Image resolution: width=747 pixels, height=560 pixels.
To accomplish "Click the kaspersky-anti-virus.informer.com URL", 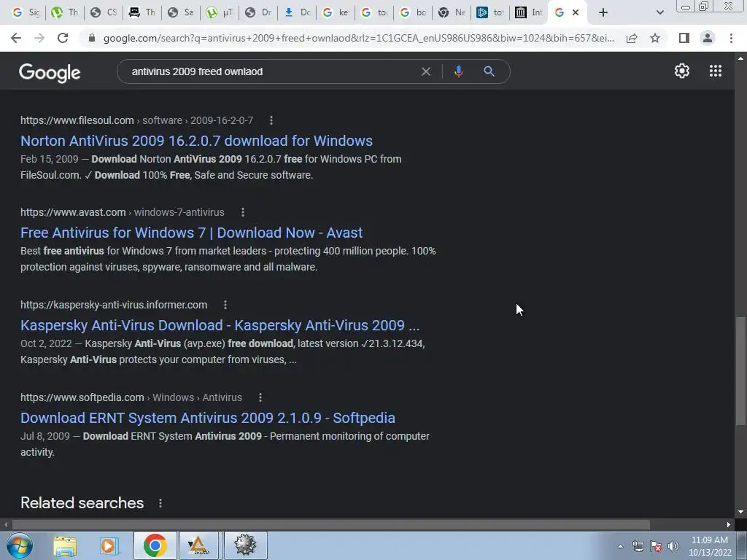I will 114,305.
